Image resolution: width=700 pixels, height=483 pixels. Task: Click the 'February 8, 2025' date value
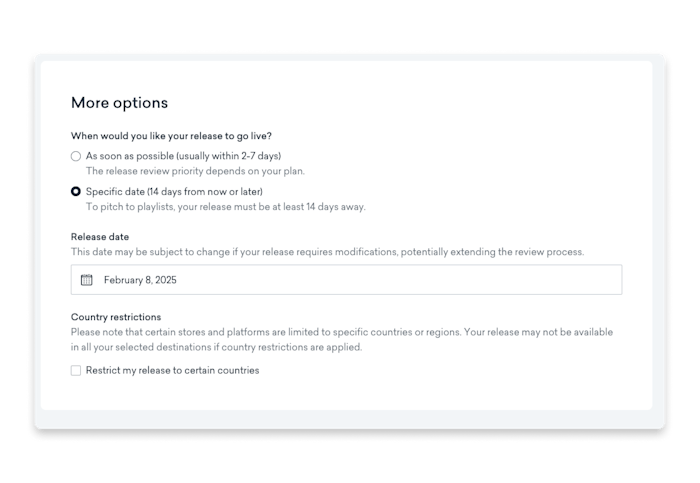coord(140,280)
